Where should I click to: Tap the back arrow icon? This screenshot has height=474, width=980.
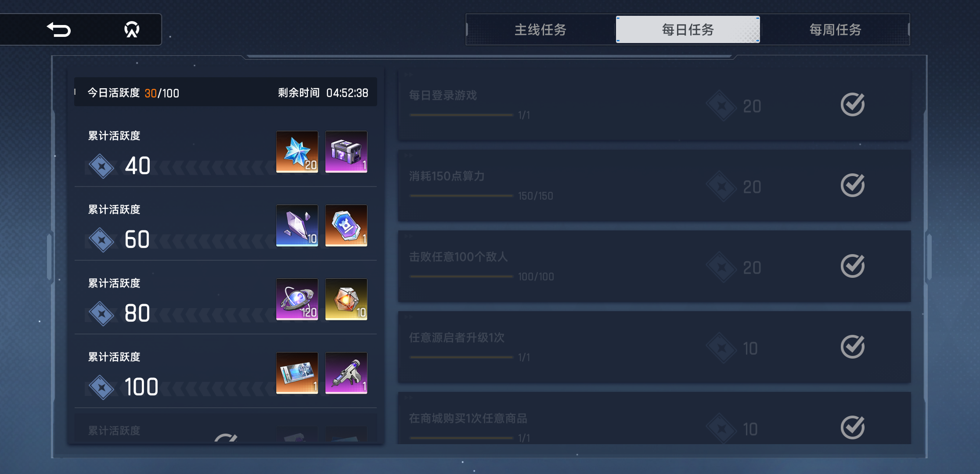click(59, 30)
